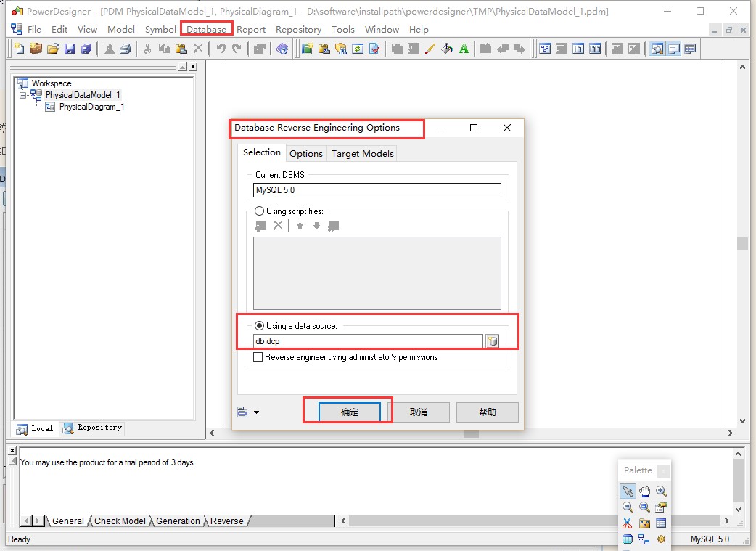Image resolution: width=756 pixels, height=551 pixels.
Task: Switch to the General output tab
Action: pyautogui.click(x=68, y=521)
